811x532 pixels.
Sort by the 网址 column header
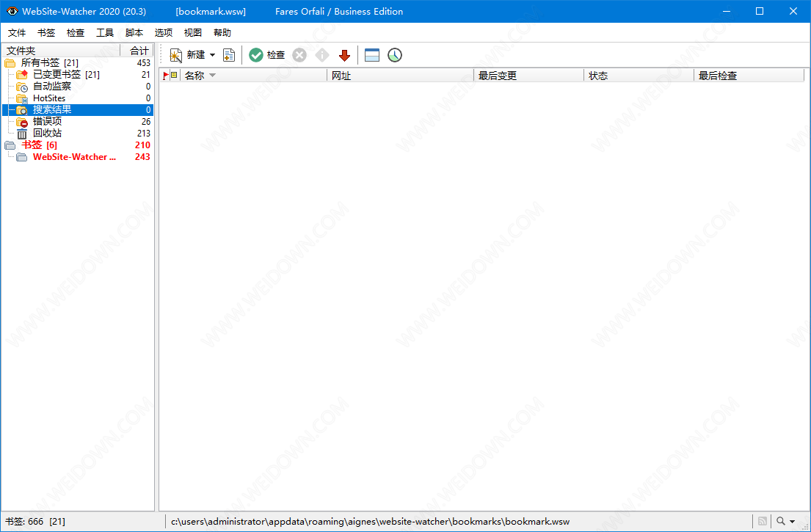[x=400, y=76]
